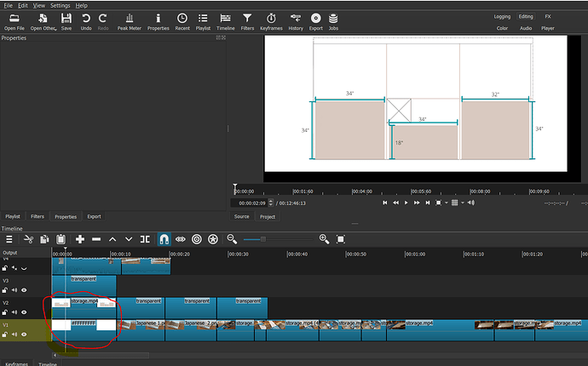Click the Undo toolbar icon
The height and width of the screenshot is (366, 588).
pyautogui.click(x=86, y=22)
